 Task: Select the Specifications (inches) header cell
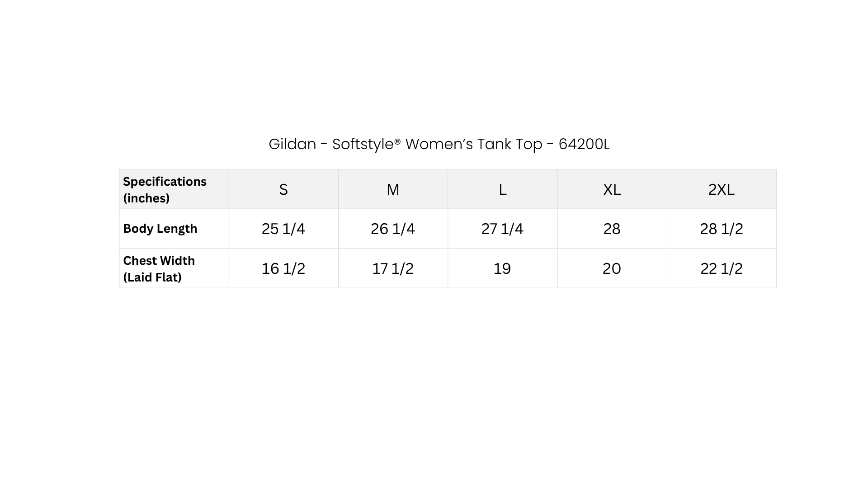click(174, 189)
